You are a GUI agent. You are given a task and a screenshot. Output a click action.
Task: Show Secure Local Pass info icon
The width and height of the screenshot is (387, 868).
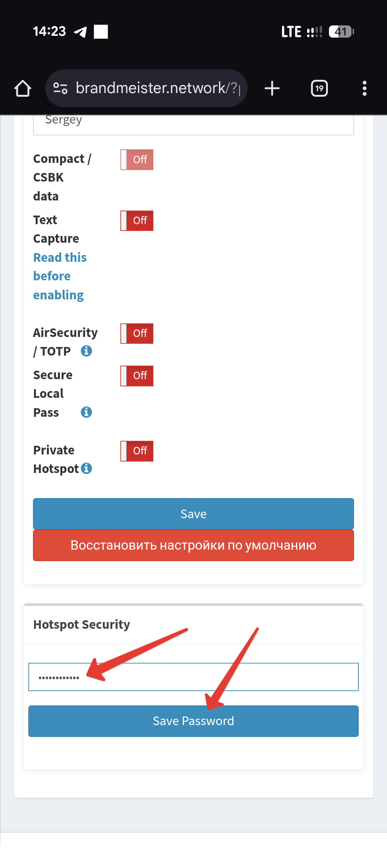pos(86,412)
